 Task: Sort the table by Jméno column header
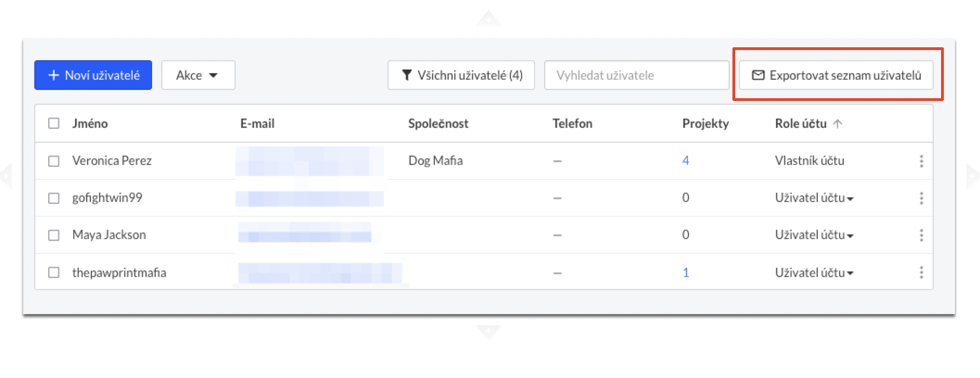(x=90, y=124)
